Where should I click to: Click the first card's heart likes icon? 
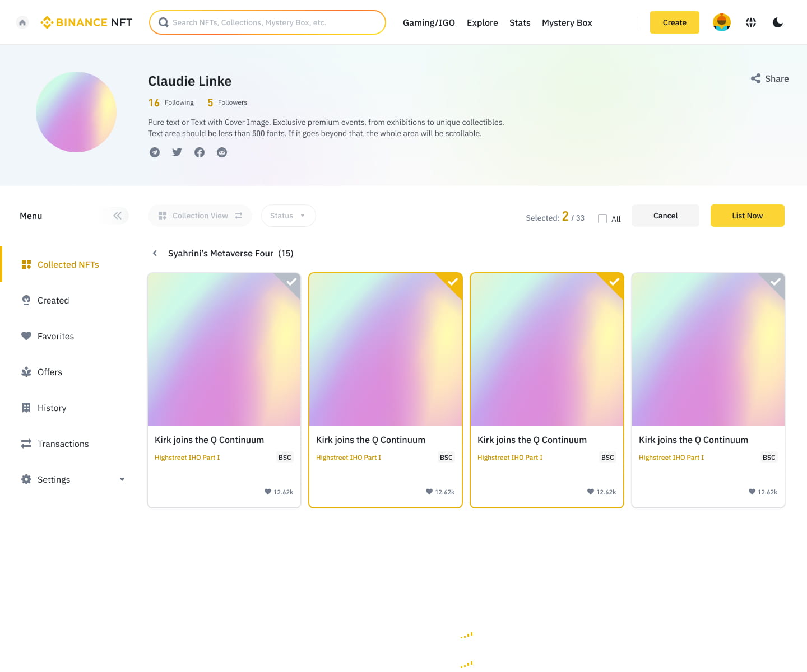pos(268,492)
